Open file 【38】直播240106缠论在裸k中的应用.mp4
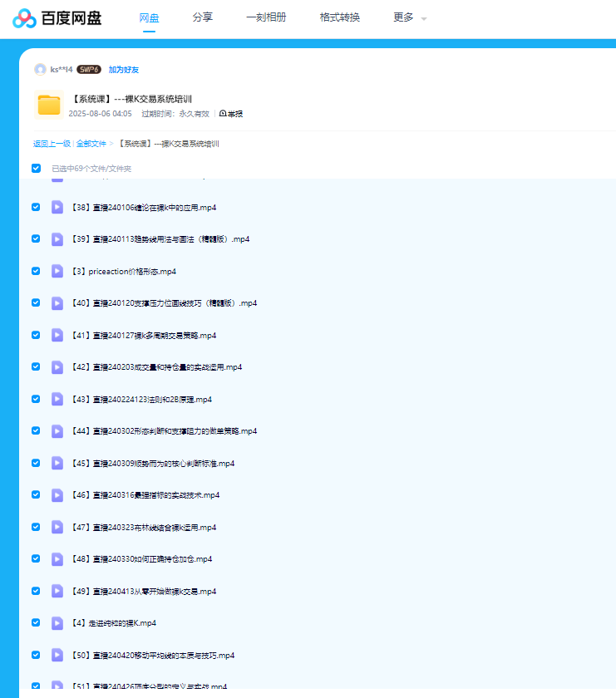 [x=144, y=208]
